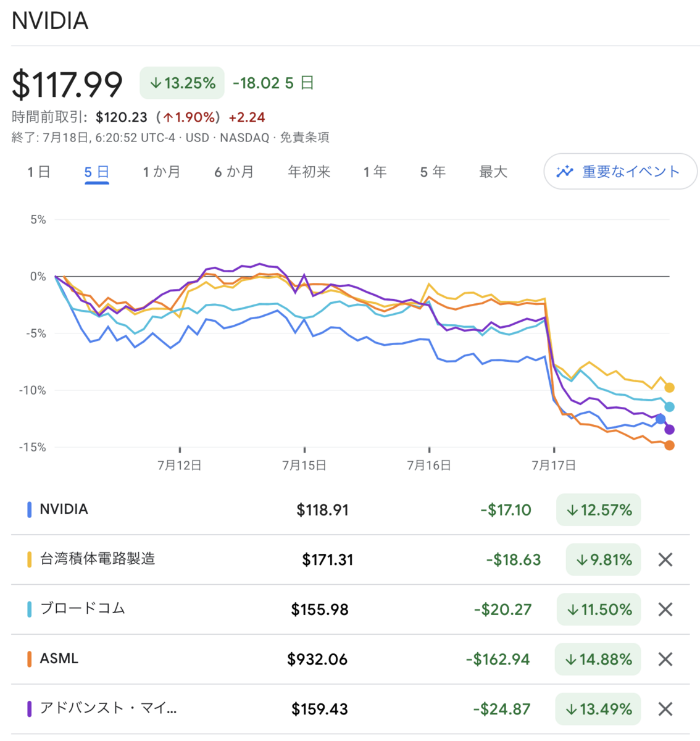Click the light-blue ブロードコム legend color bar
Screen dimensions: 700x741
point(29,609)
